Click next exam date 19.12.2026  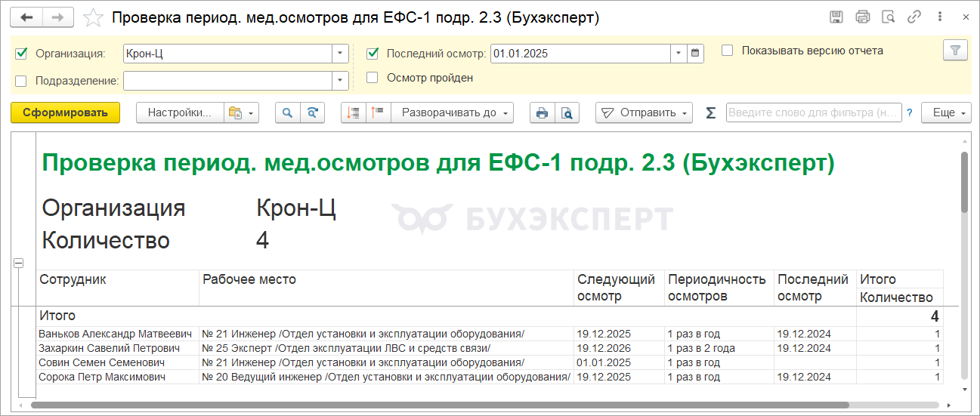[619, 348]
